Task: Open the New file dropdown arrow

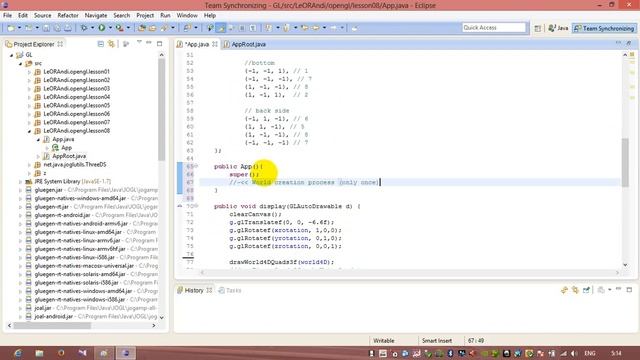Action: point(19,28)
